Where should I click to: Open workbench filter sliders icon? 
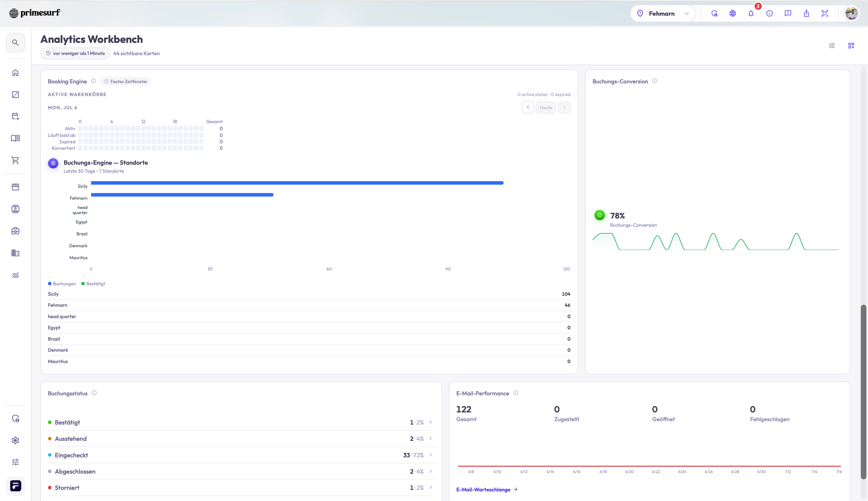click(832, 46)
